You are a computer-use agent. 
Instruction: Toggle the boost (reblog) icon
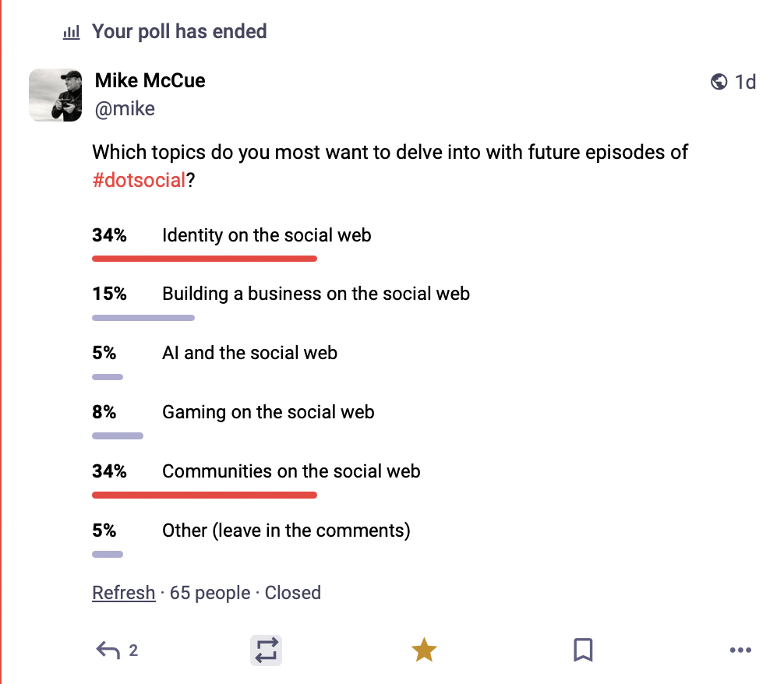click(x=266, y=651)
